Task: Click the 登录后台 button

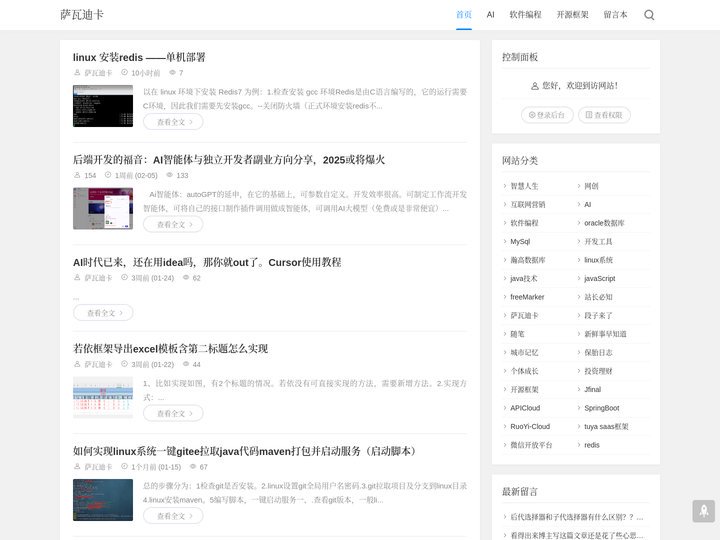Action: (x=547, y=115)
